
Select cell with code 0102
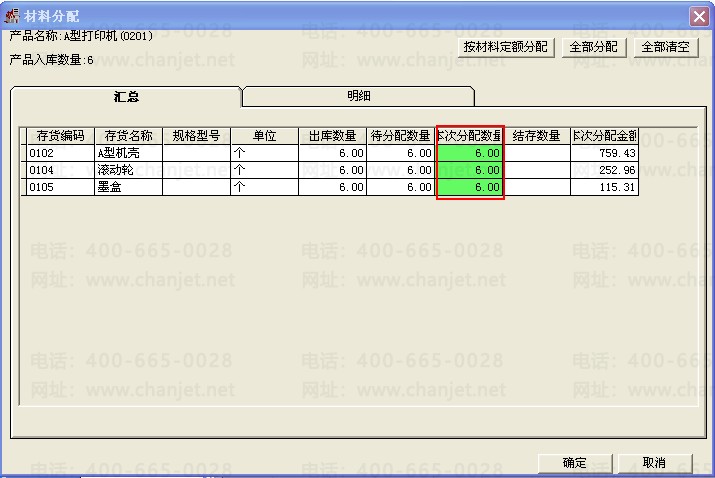point(61,153)
